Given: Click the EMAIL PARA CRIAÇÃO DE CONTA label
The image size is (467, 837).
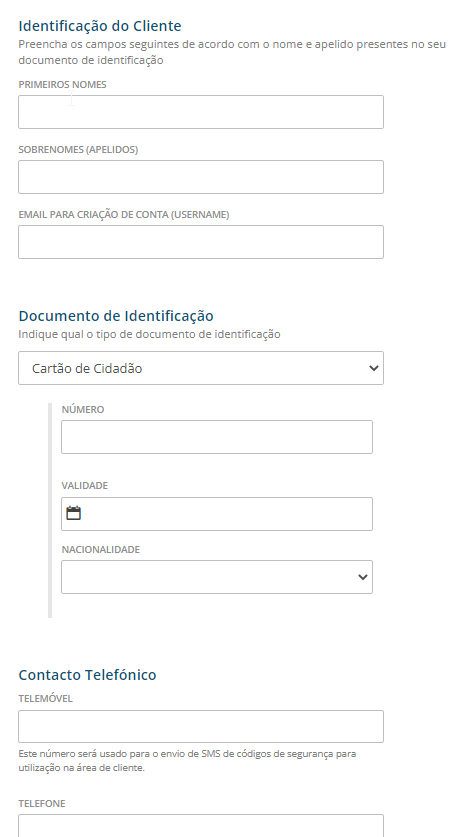Looking at the screenshot, I should 124,215.
